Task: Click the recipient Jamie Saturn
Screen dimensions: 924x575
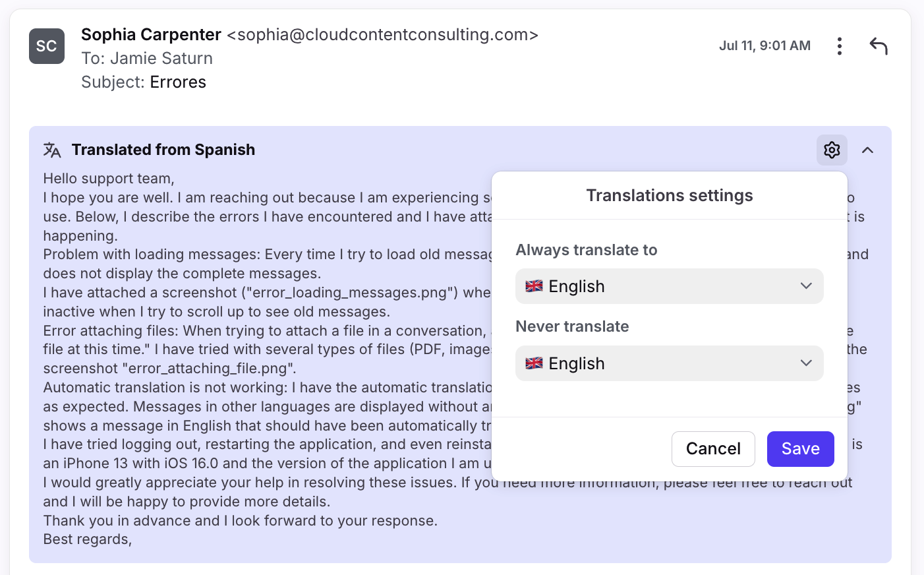Action: pos(161,58)
